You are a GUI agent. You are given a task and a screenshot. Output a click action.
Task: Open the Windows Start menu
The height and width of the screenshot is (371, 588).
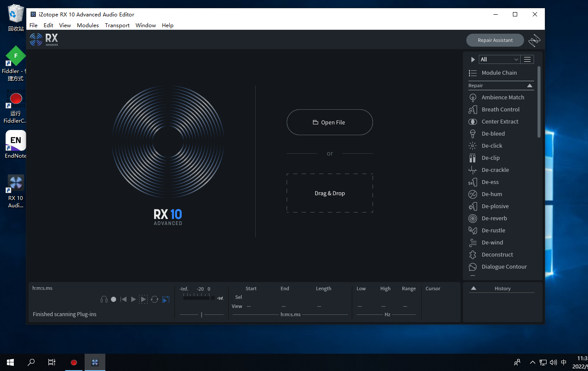(x=10, y=362)
